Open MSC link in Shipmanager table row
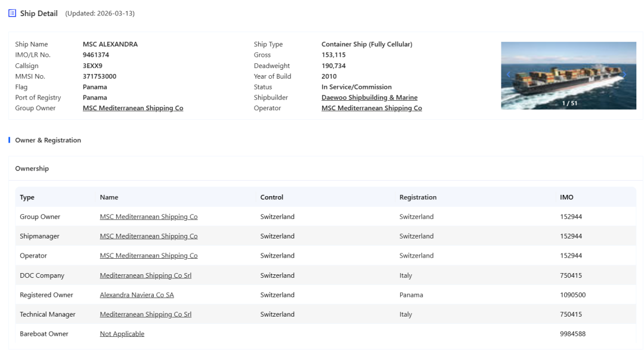The height and width of the screenshot is (350, 644). pos(148,236)
